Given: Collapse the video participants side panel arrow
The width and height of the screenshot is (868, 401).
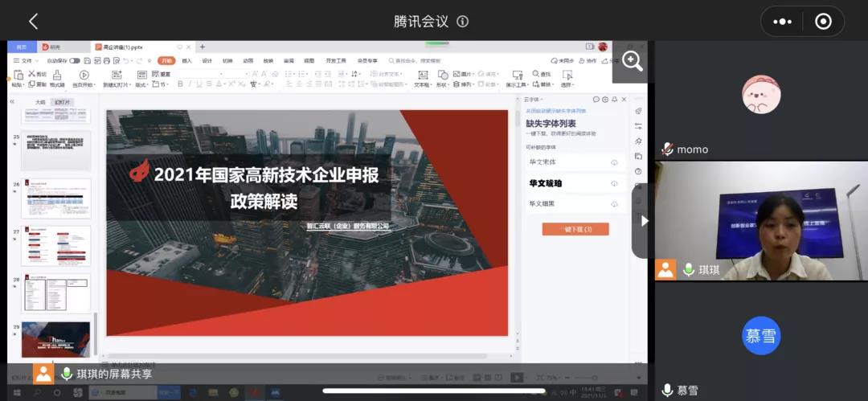Looking at the screenshot, I should click(644, 221).
